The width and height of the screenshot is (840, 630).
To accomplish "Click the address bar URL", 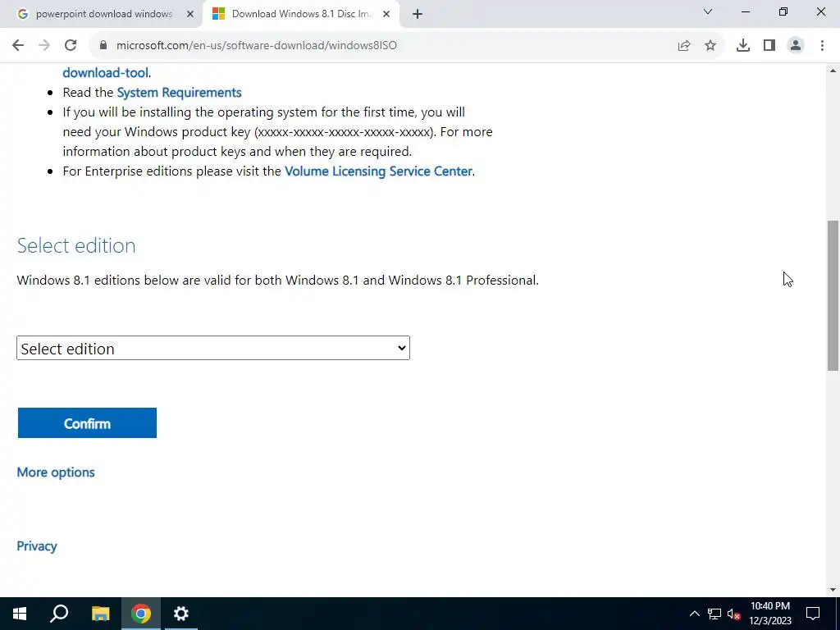I will (x=257, y=46).
